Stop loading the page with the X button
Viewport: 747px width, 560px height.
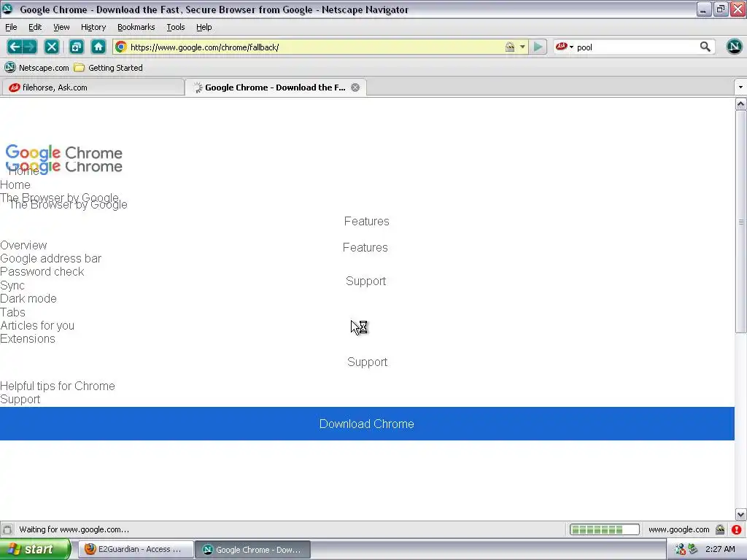tap(52, 47)
